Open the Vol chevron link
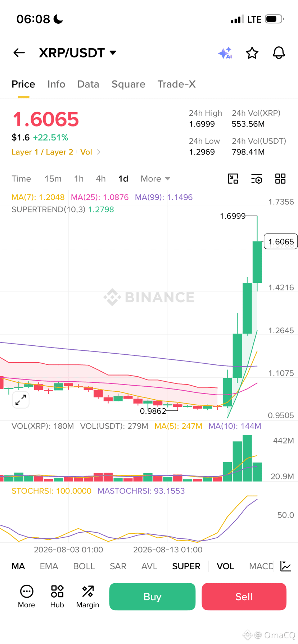Screen dimensions: 298x644 click(90, 152)
